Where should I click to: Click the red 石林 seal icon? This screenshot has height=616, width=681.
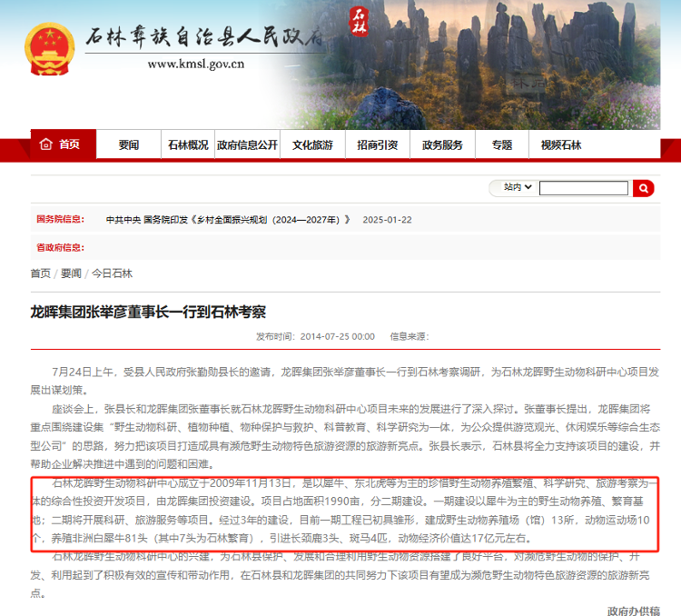click(360, 21)
